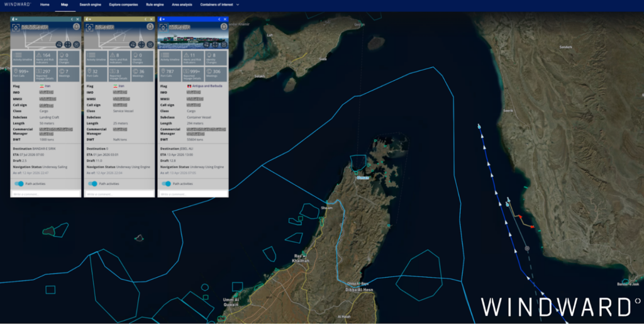This screenshot has height=324, width=644.
Task: Click the bell icon on Service Vessel panel
Action: coord(150,26)
